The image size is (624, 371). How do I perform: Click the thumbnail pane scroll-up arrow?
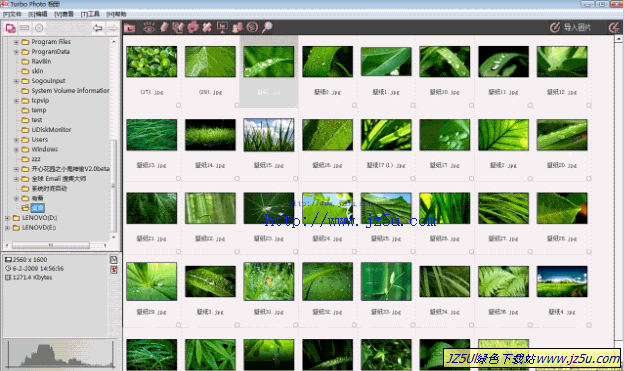pos(618,39)
